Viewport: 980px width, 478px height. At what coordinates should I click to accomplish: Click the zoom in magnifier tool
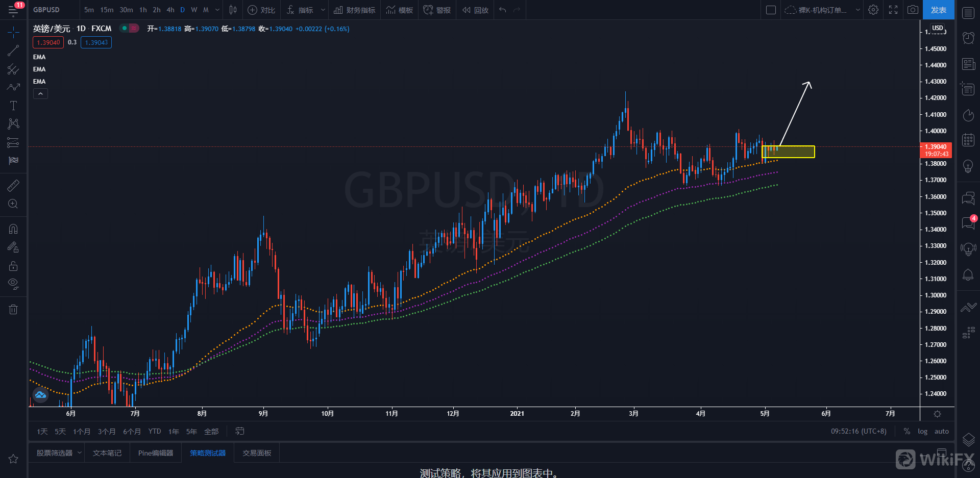(13, 204)
